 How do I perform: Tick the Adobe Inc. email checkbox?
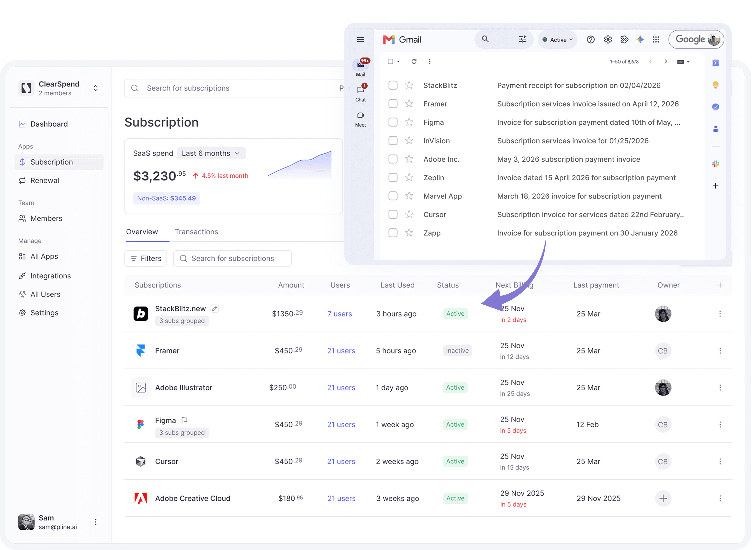[393, 159]
